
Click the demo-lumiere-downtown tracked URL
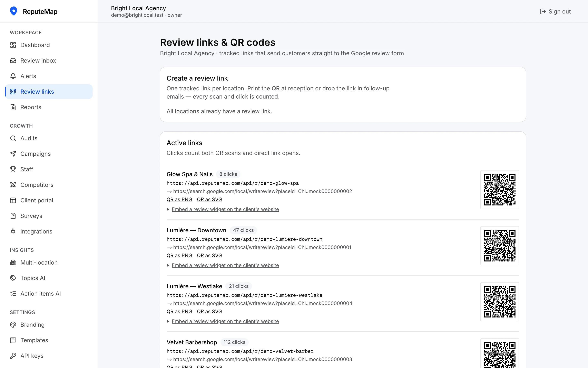(x=244, y=239)
